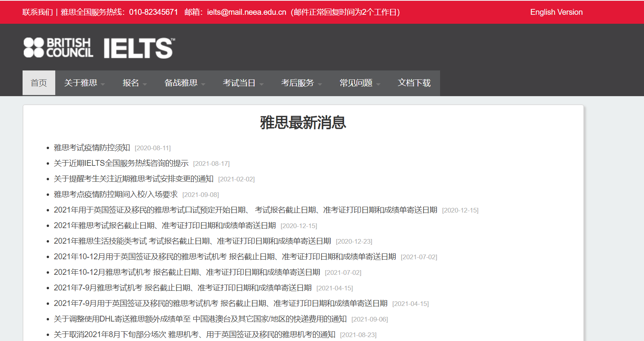Open 2021年7-9月雅思考试机考 dates notice
Screen dimensions: 644x341
tap(182, 288)
